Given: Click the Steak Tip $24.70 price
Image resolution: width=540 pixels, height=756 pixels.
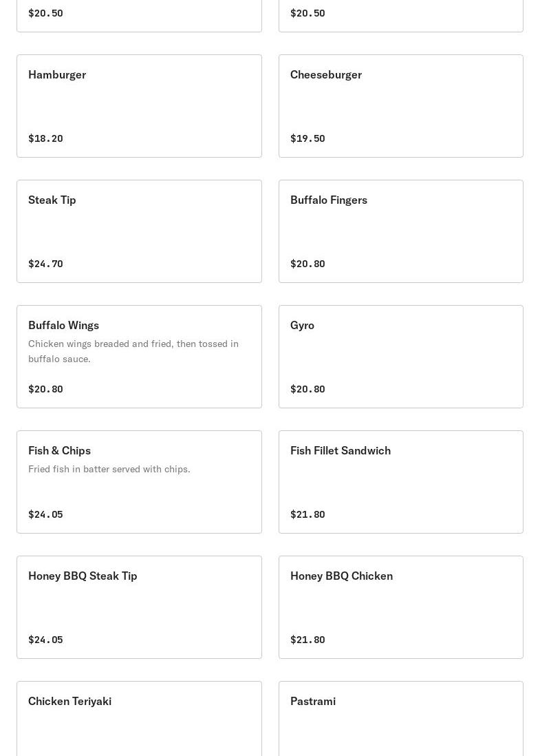Looking at the screenshot, I should tap(46, 264).
